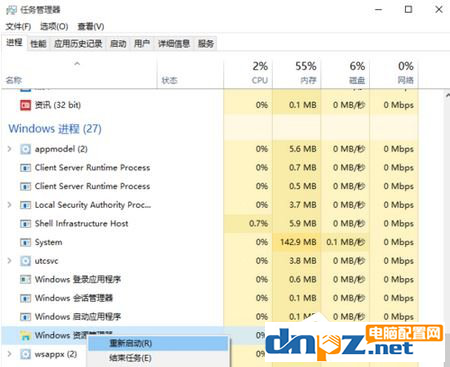Image resolution: width=450 pixels, height=367 pixels.
Task: Open the 详细信息 tab
Action: point(174,44)
